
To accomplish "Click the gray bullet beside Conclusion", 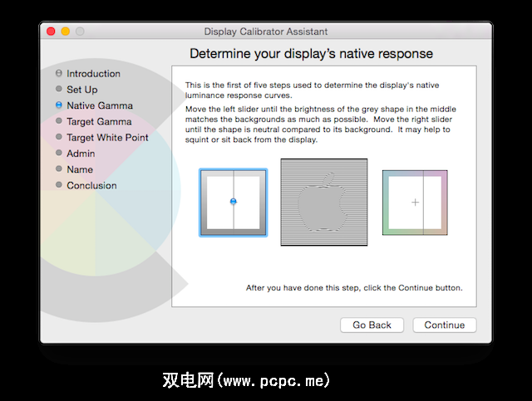I will click(59, 184).
